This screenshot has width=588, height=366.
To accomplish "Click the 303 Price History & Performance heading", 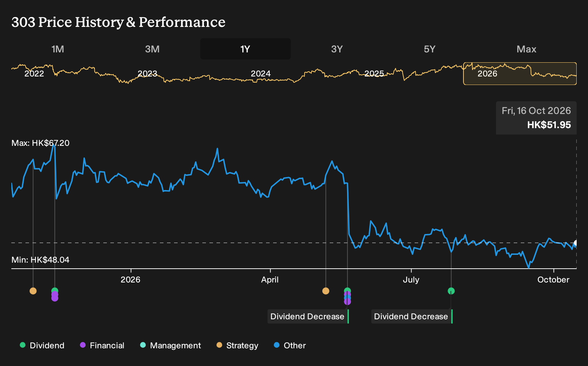I will point(119,22).
